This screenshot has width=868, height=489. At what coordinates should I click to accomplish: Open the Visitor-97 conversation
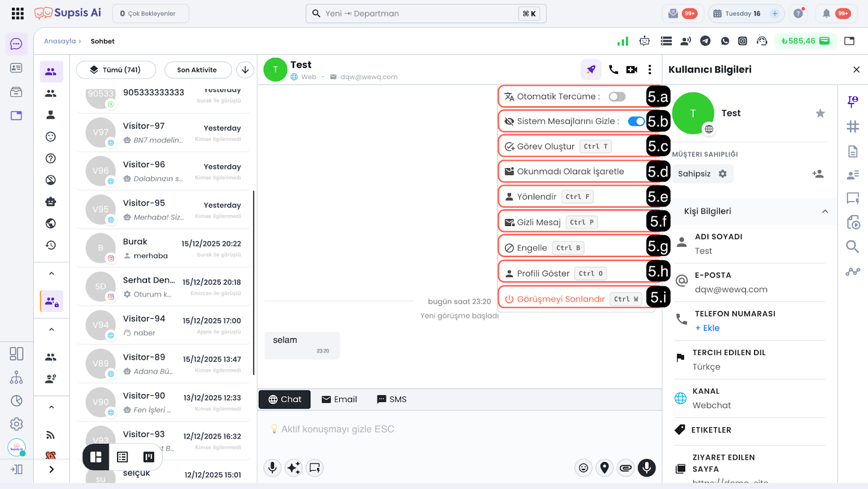tap(163, 133)
